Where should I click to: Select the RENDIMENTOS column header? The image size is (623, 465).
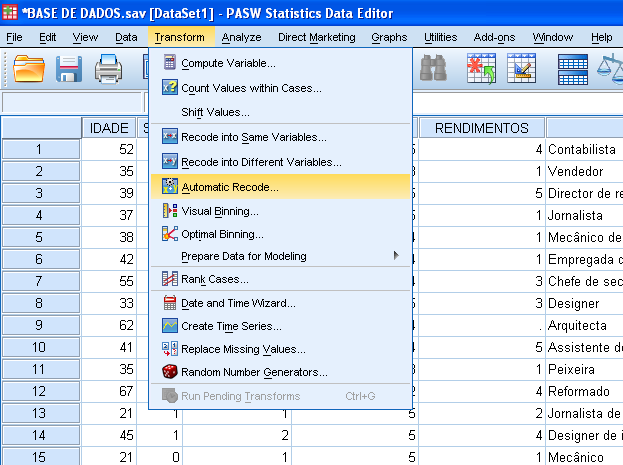click(482, 128)
